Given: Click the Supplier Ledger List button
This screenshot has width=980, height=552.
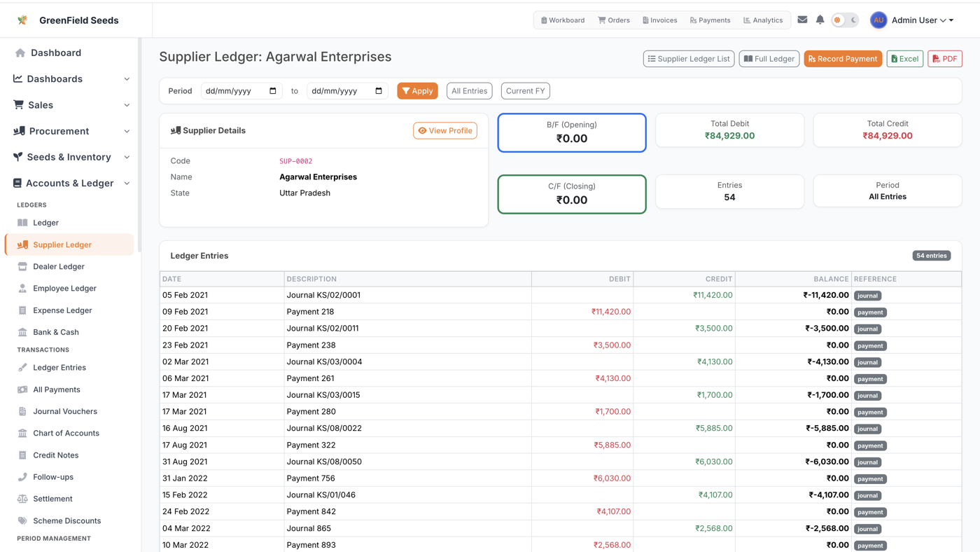Looking at the screenshot, I should [x=689, y=59].
